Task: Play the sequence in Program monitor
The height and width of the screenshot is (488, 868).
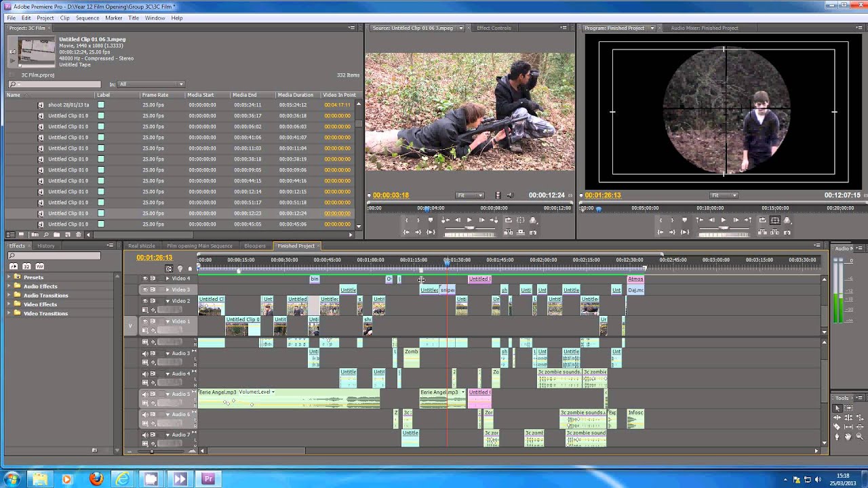Action: click(x=724, y=220)
